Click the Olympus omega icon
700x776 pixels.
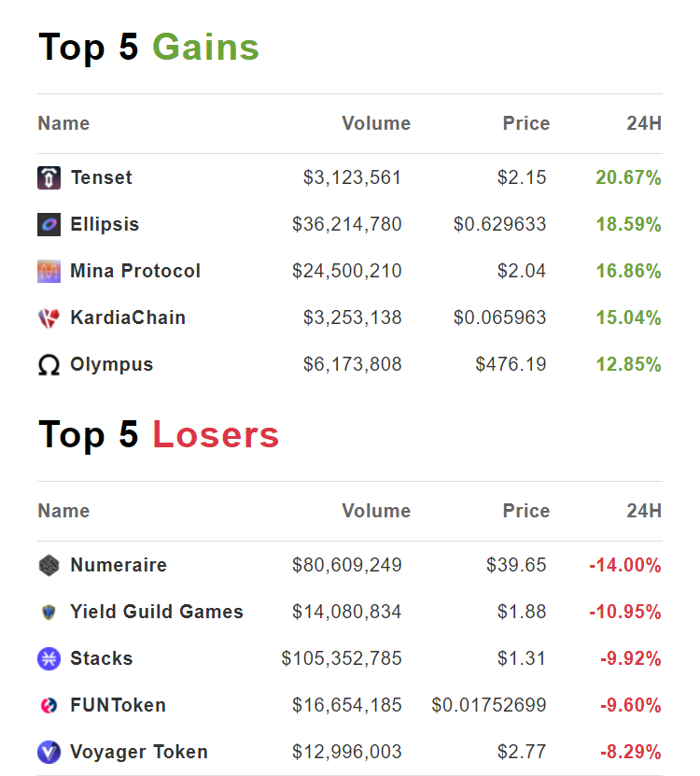(49, 365)
